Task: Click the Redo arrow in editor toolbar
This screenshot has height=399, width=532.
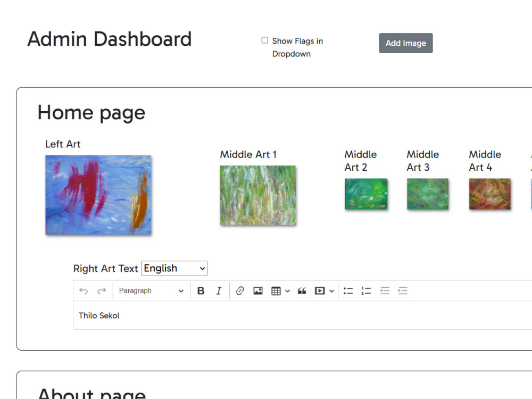Action: click(x=102, y=291)
